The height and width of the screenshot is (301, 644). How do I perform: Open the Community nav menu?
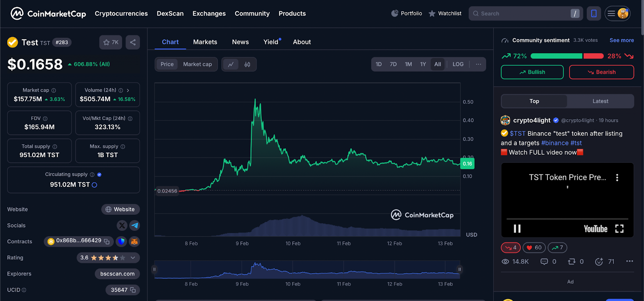(x=252, y=13)
